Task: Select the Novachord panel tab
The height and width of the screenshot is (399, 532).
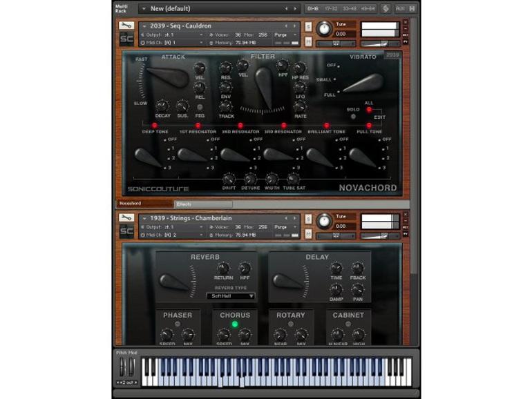Action: [x=145, y=204]
